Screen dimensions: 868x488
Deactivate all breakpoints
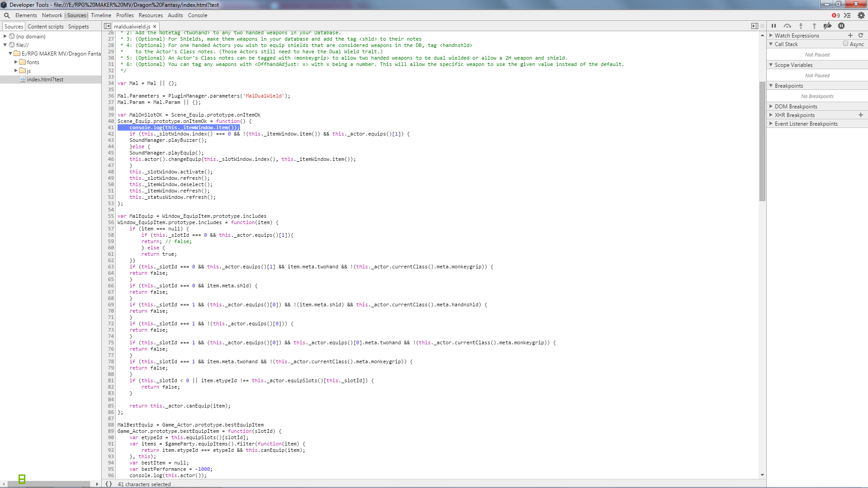[x=828, y=26]
